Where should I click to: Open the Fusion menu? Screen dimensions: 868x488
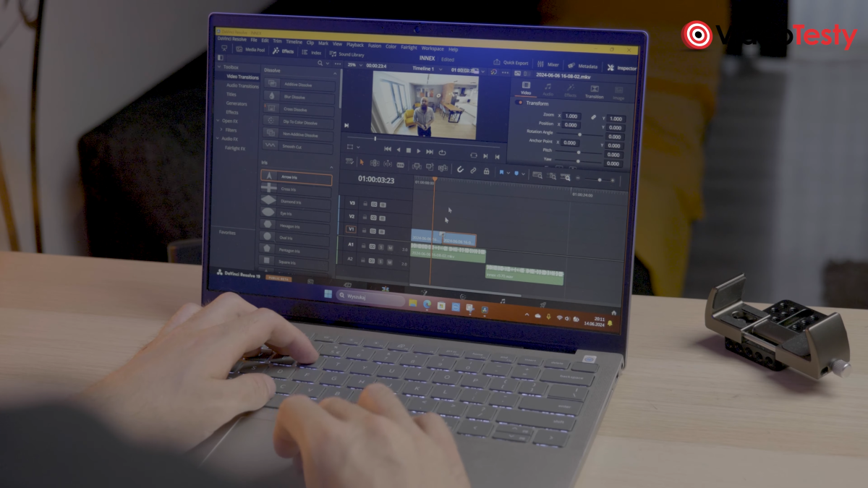(x=374, y=45)
